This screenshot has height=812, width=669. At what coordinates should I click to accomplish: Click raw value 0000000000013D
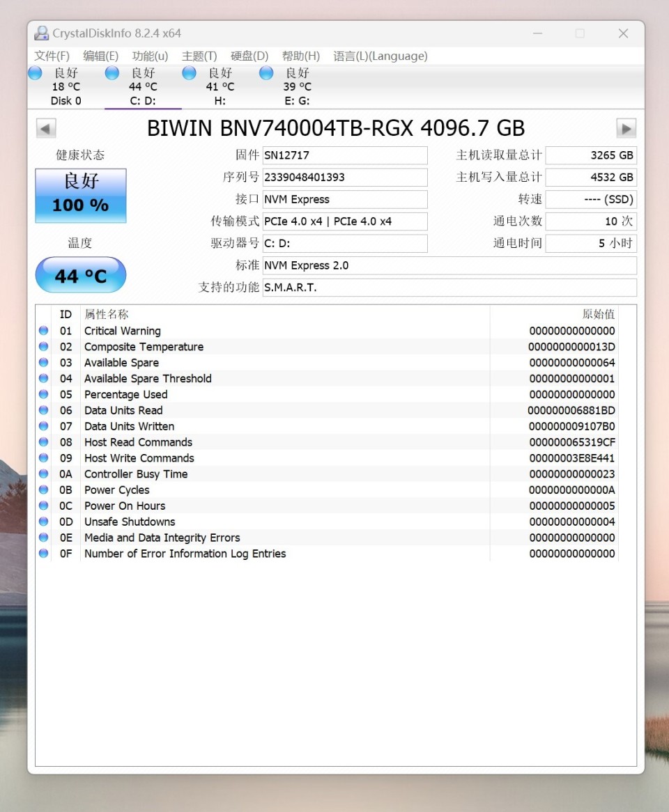[571, 346]
